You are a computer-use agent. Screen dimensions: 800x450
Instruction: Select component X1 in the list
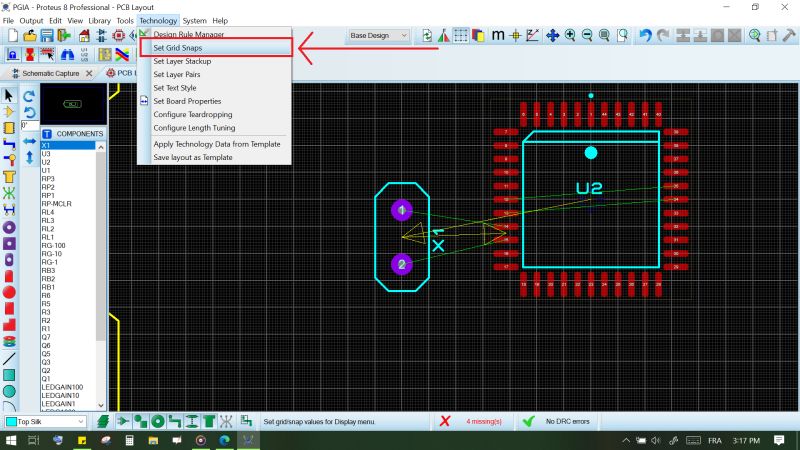pyautogui.click(x=68, y=145)
